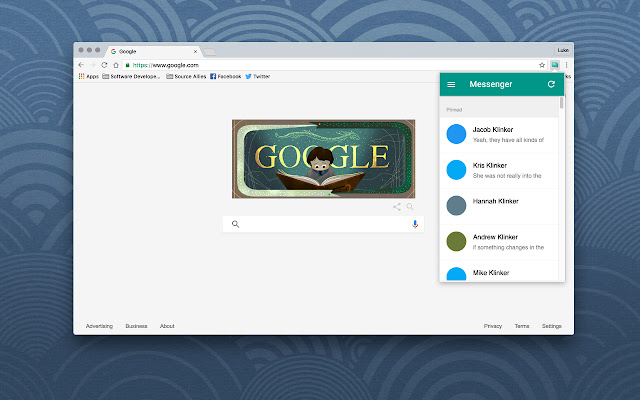The width and height of the screenshot is (640, 400).
Task: Click the doodle search magnifier icon
Action: pos(410,207)
